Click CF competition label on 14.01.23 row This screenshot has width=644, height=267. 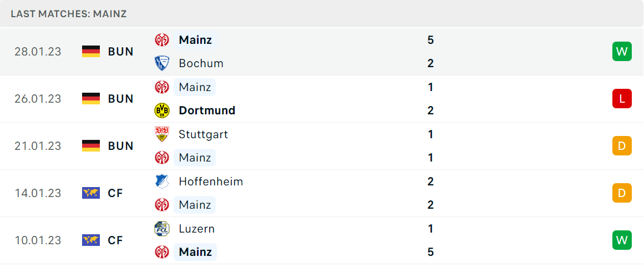[x=115, y=193]
